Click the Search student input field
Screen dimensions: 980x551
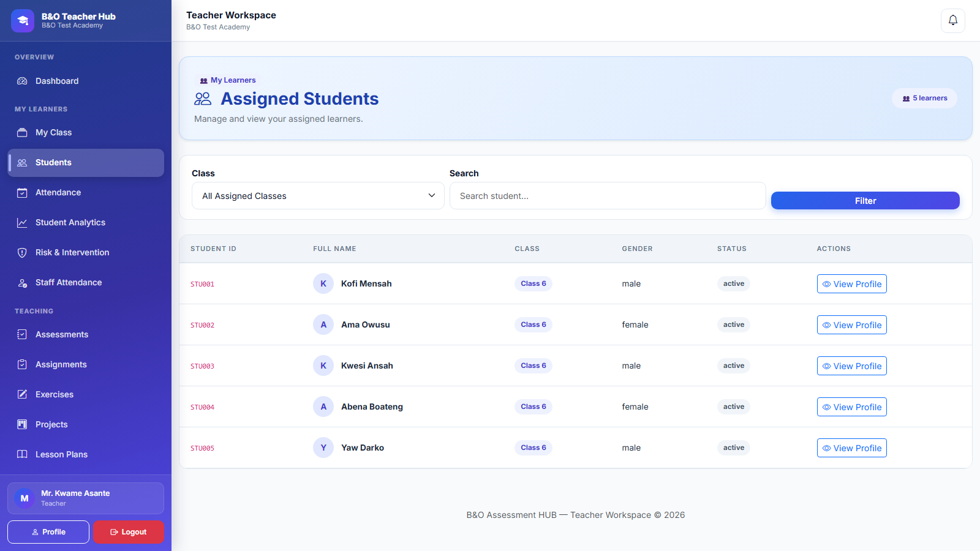(x=608, y=196)
